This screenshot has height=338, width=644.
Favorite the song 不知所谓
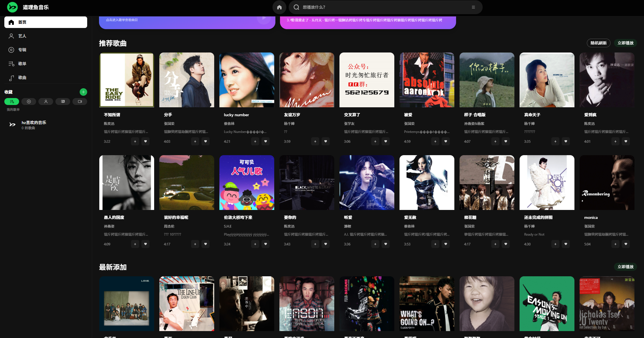coord(145,141)
